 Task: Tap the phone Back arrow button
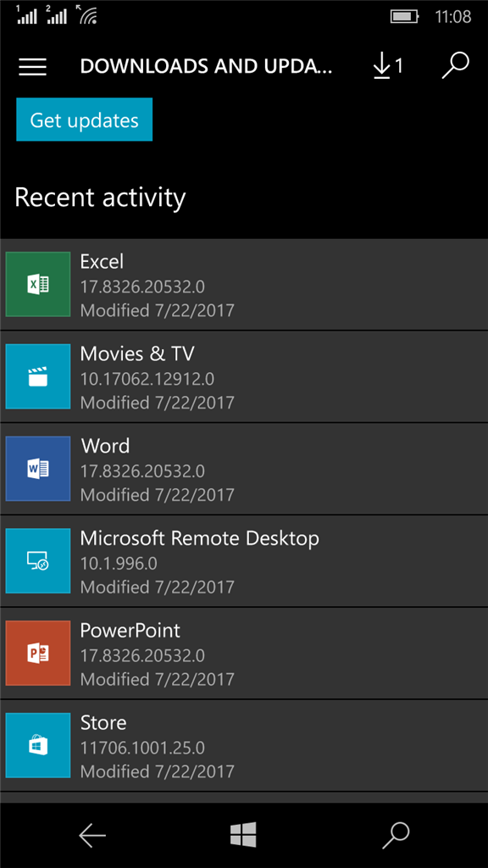click(91, 835)
